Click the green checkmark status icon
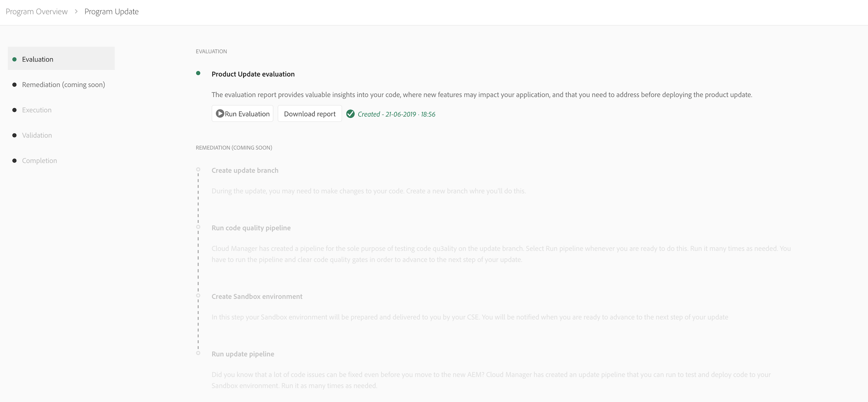This screenshot has height=402, width=868. (x=350, y=114)
